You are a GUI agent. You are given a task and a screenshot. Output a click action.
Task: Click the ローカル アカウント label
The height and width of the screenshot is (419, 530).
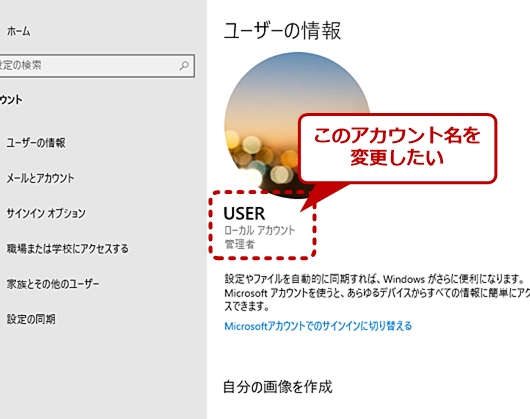pyautogui.click(x=260, y=230)
